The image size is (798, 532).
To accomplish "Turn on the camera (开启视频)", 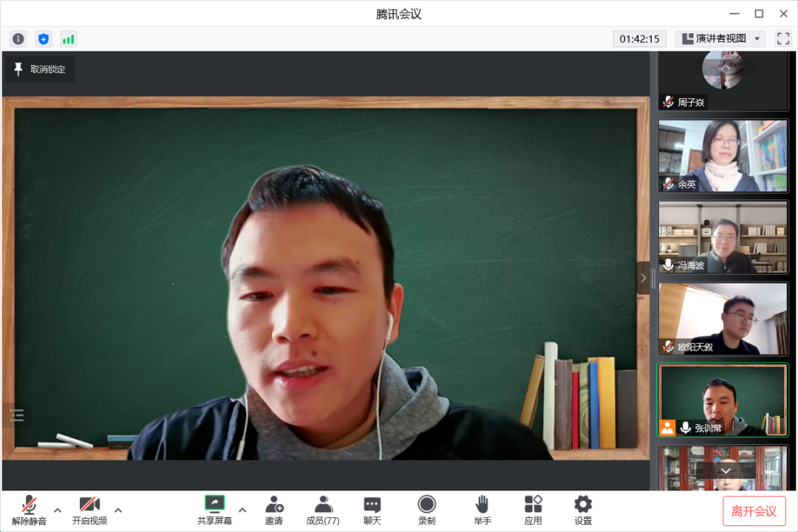I will point(89,510).
